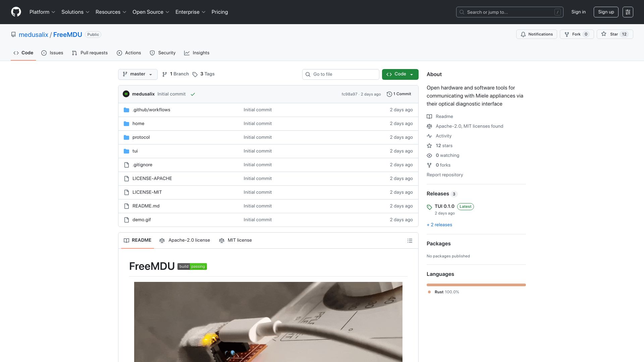This screenshot has height=362, width=644.
Task: Expand the Resources menu
Action: pos(111,12)
